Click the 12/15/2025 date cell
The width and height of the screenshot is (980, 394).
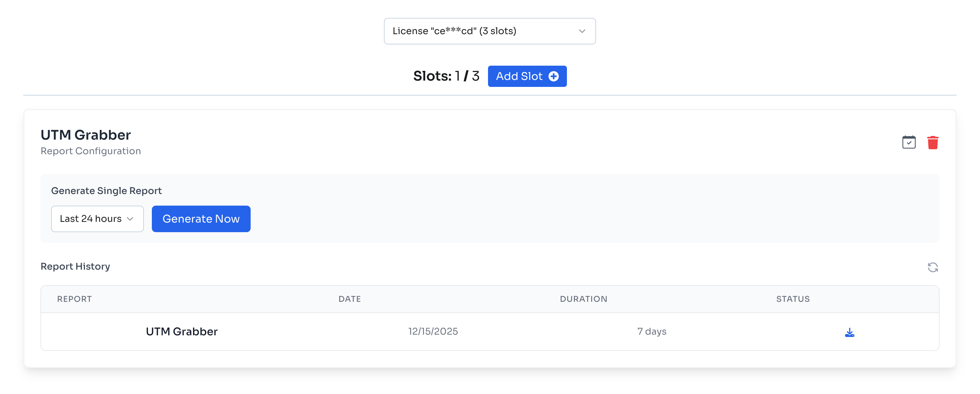pos(433,331)
